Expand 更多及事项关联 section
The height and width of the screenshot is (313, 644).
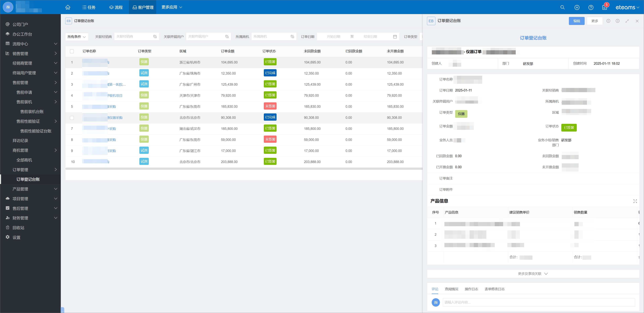(533, 274)
